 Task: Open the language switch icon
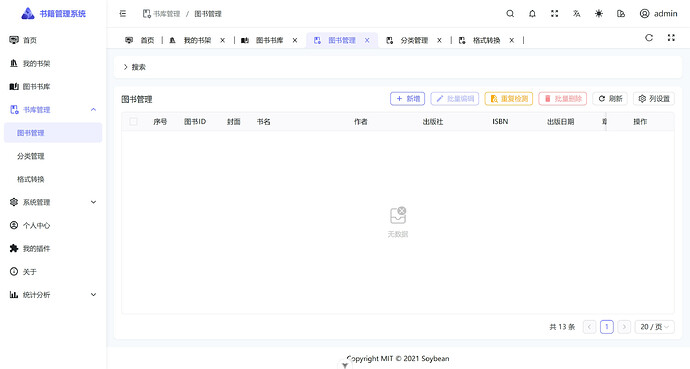[x=576, y=14]
